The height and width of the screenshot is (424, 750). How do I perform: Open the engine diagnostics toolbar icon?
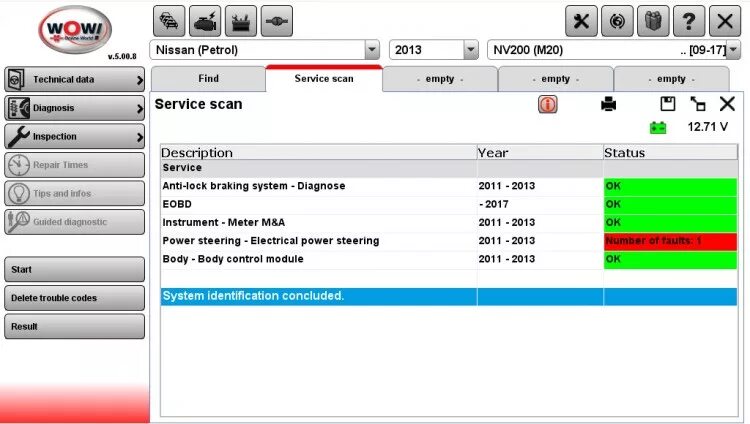205,21
